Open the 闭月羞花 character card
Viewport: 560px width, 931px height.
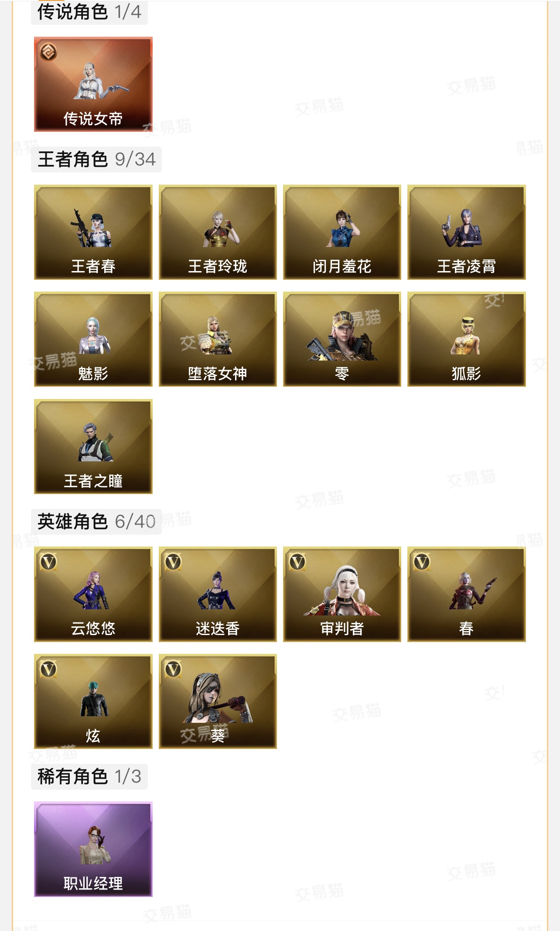tap(342, 232)
